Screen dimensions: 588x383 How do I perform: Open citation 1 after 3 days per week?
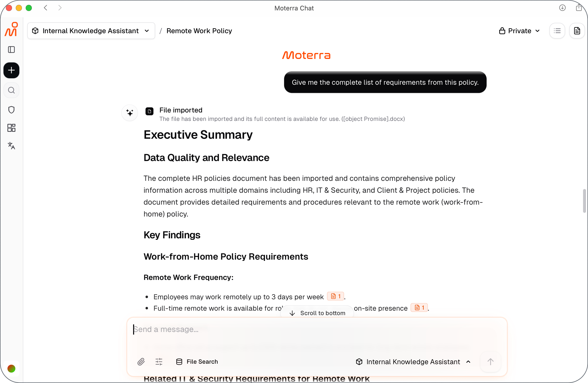(x=336, y=296)
